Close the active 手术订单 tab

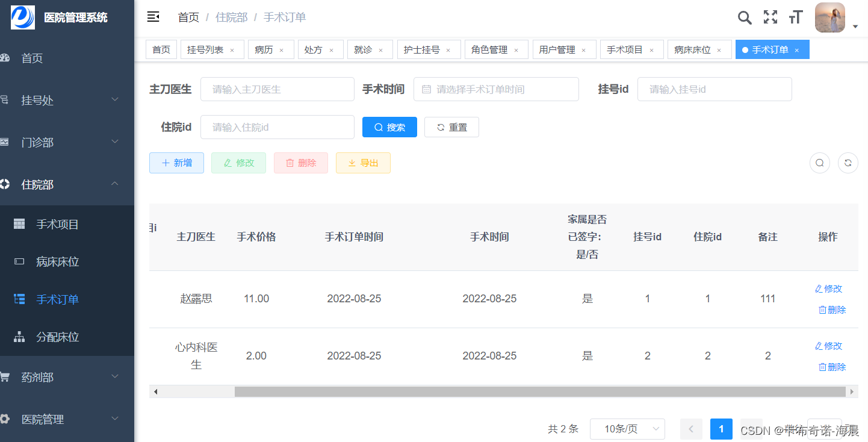tap(796, 51)
